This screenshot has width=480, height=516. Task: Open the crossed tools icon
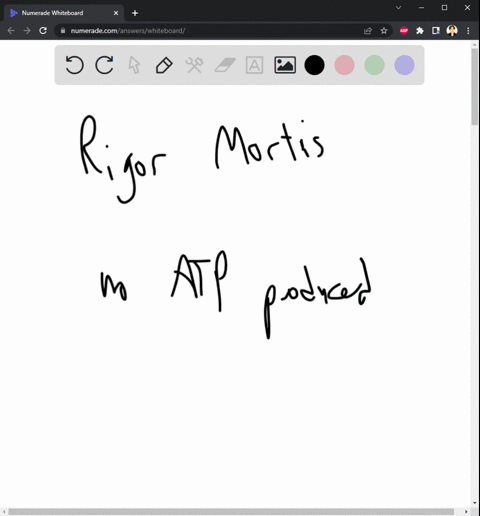point(194,65)
